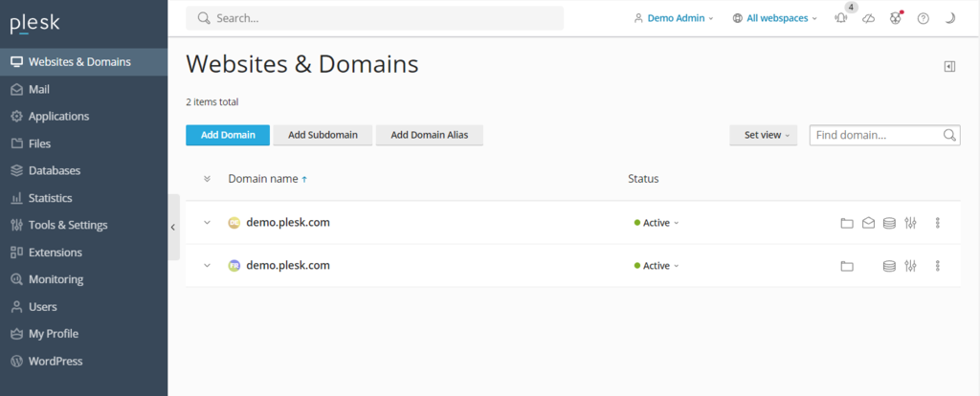The height and width of the screenshot is (396, 980).
Task: Click the Add Subdomain button
Action: (x=323, y=135)
